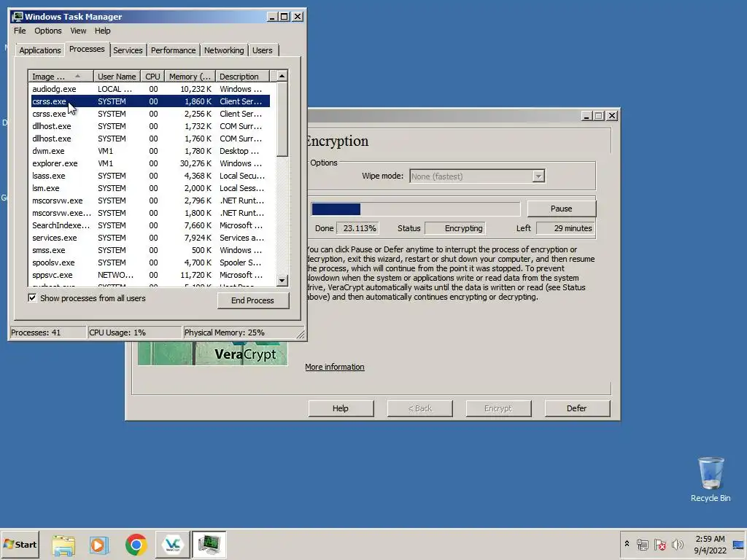The height and width of the screenshot is (560, 747).
Task: Sort by Image Name column header
Action: tap(61, 77)
